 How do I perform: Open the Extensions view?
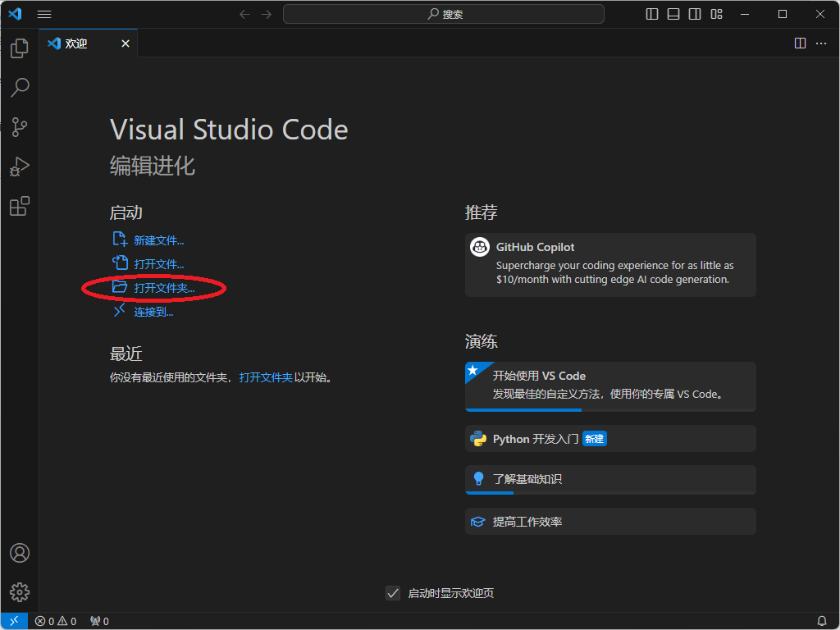20,206
